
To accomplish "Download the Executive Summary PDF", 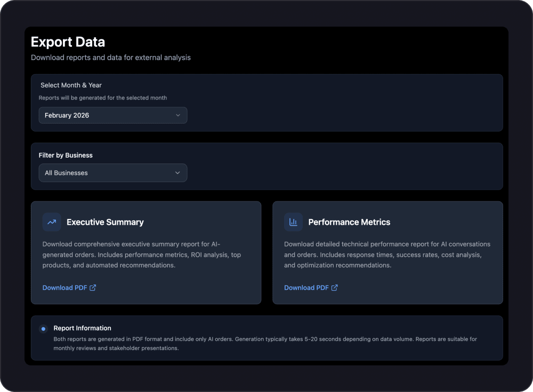I will coord(65,287).
